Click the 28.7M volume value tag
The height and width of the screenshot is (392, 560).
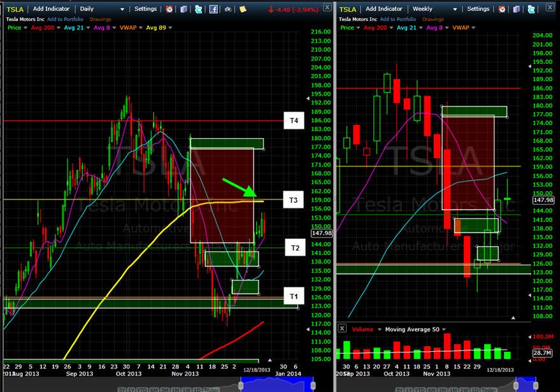point(542,353)
